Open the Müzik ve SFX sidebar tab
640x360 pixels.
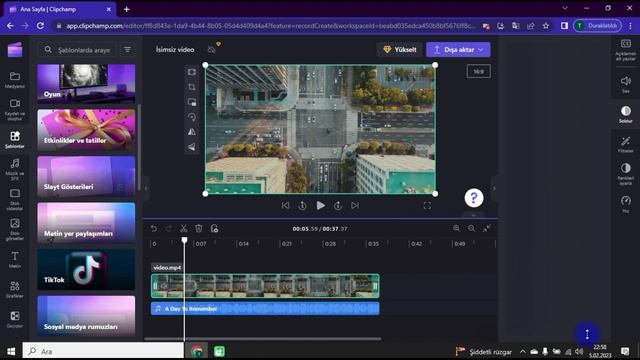coord(15,169)
